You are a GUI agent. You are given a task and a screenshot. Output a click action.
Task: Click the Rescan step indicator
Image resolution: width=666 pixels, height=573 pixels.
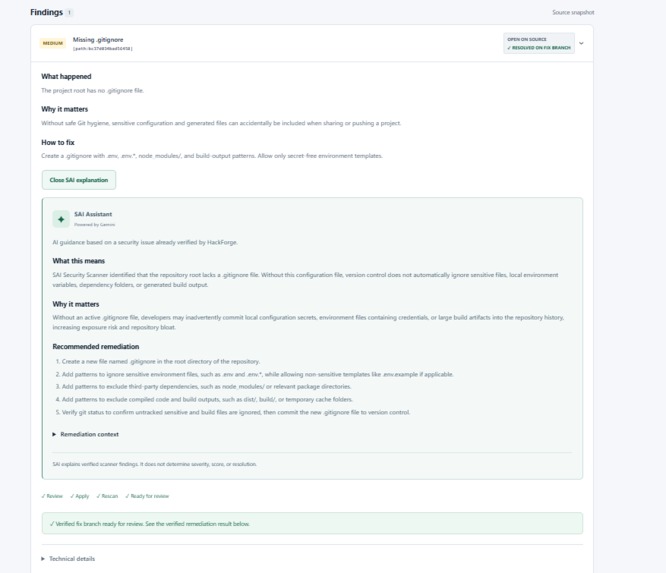[x=107, y=496]
